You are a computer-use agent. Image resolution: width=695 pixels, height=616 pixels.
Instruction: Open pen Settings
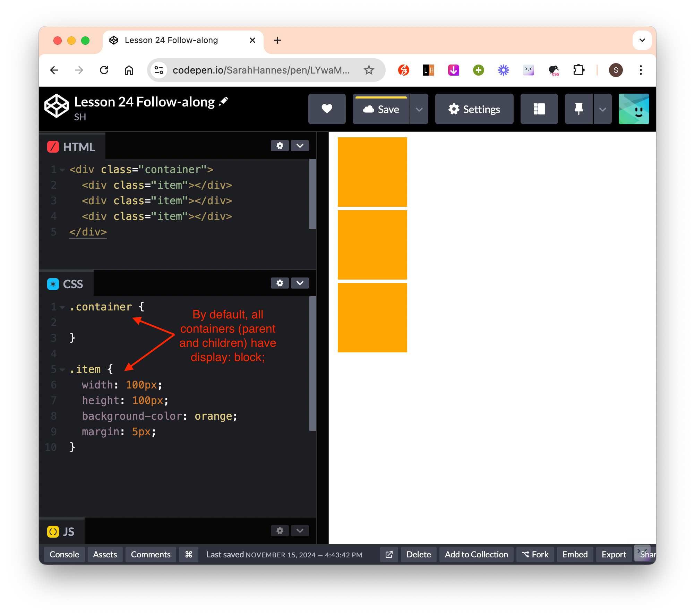pyautogui.click(x=474, y=109)
